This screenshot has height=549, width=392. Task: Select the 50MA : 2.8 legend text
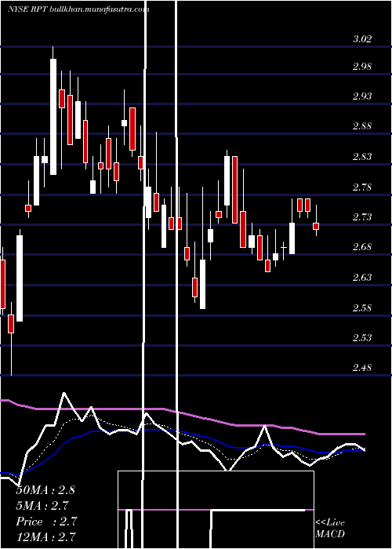point(45,490)
